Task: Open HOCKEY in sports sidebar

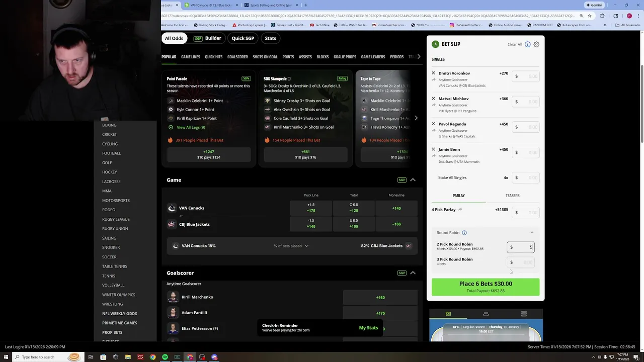Action: pyautogui.click(x=109, y=172)
